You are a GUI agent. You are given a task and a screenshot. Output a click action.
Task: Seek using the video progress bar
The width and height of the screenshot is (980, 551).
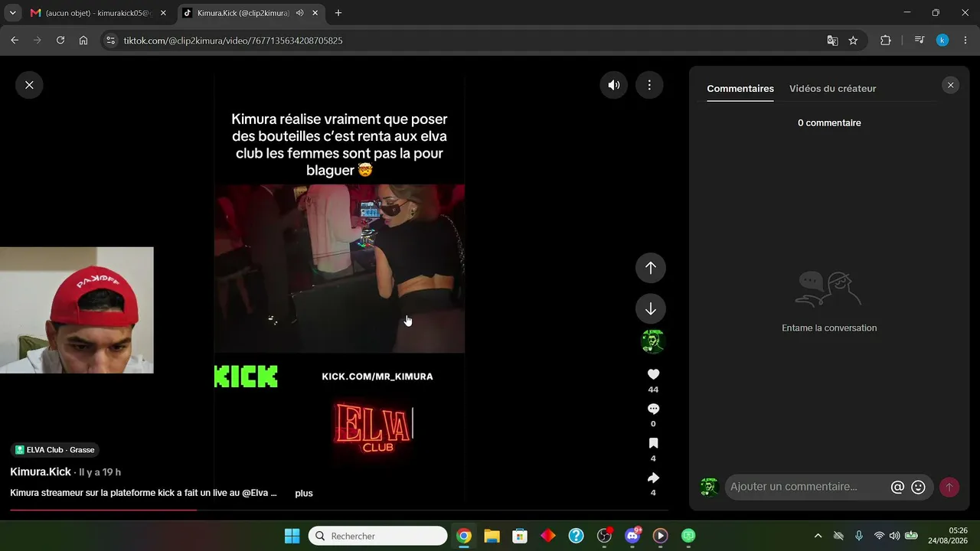pyautogui.click(x=339, y=510)
